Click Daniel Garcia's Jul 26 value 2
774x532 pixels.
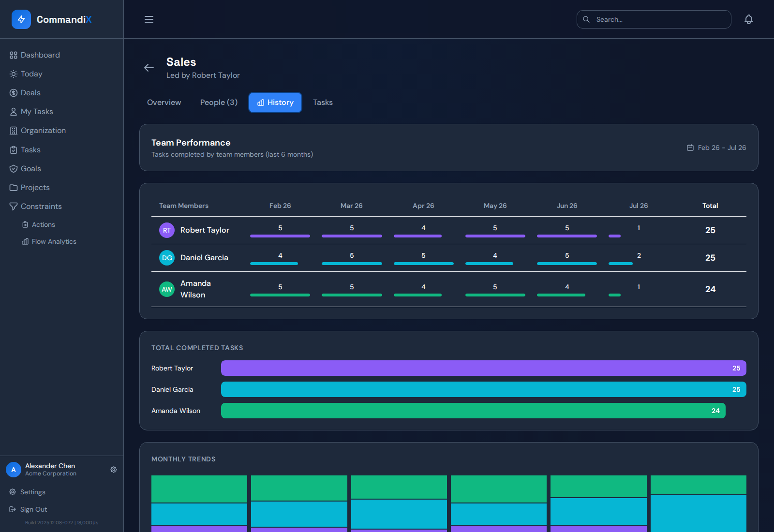tap(639, 255)
